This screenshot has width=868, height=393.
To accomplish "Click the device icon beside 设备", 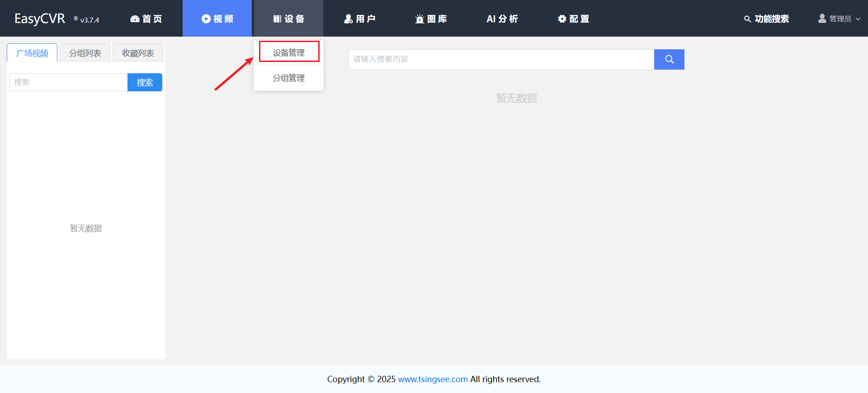I will [x=277, y=19].
